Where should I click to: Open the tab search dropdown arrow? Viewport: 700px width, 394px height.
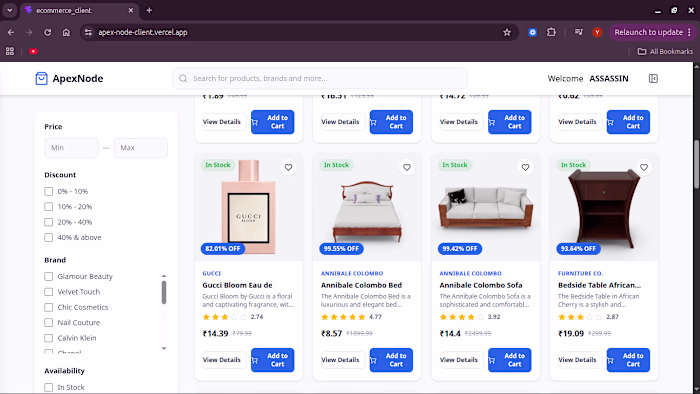(9, 10)
